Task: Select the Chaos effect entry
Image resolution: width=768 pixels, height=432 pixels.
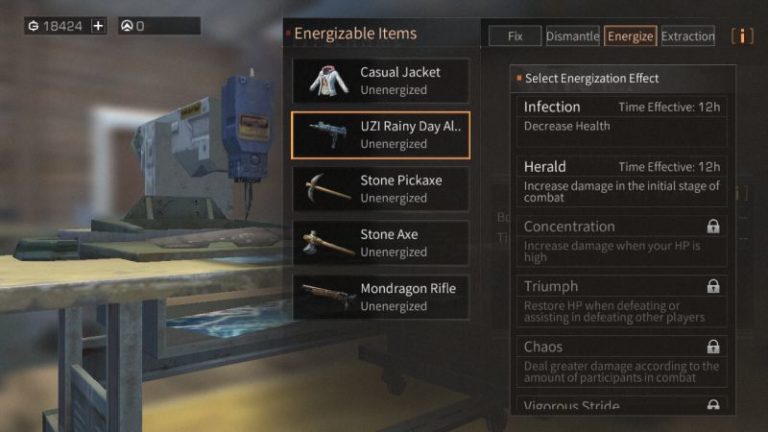Action: [x=622, y=361]
